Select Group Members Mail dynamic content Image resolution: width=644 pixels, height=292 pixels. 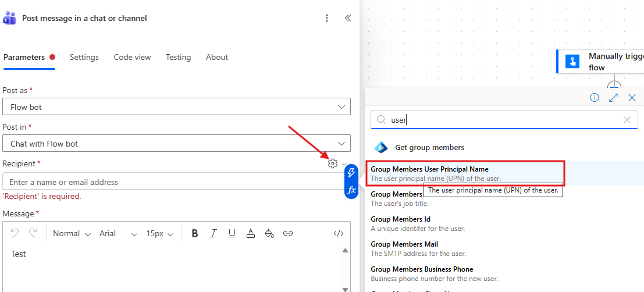pyautogui.click(x=504, y=248)
